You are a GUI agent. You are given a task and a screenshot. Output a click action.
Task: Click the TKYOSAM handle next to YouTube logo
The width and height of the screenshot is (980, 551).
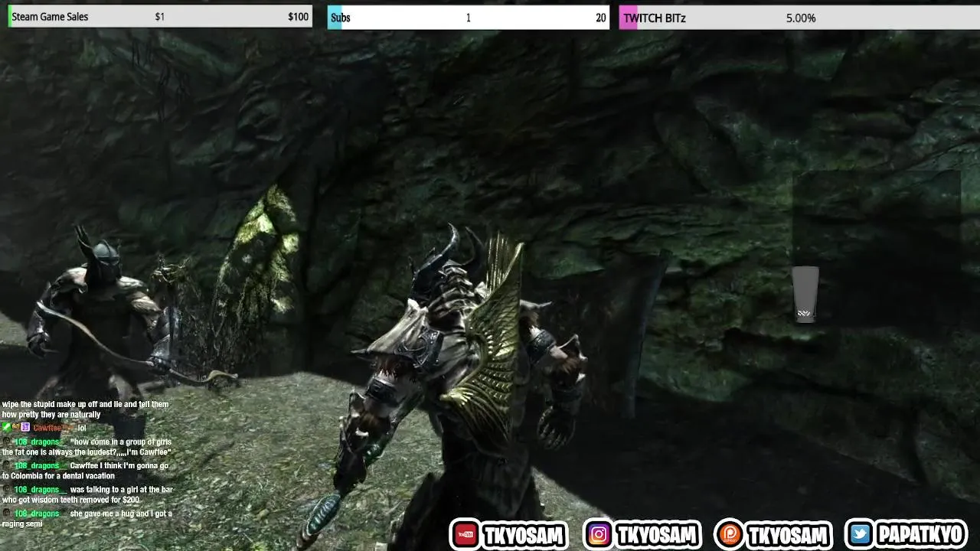click(x=524, y=536)
